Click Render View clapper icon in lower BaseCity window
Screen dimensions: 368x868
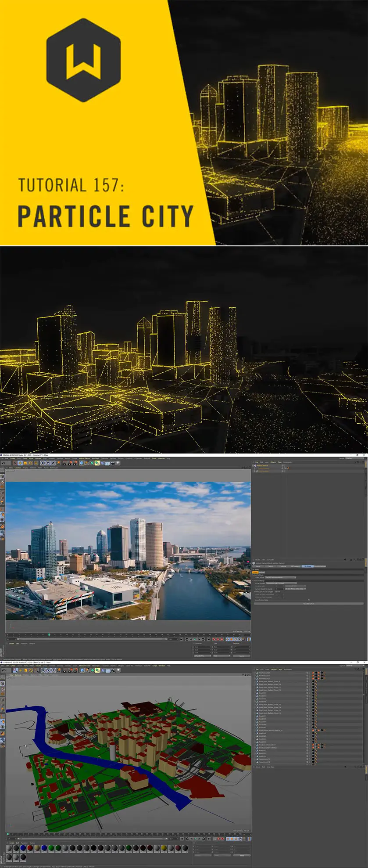(x=64, y=670)
